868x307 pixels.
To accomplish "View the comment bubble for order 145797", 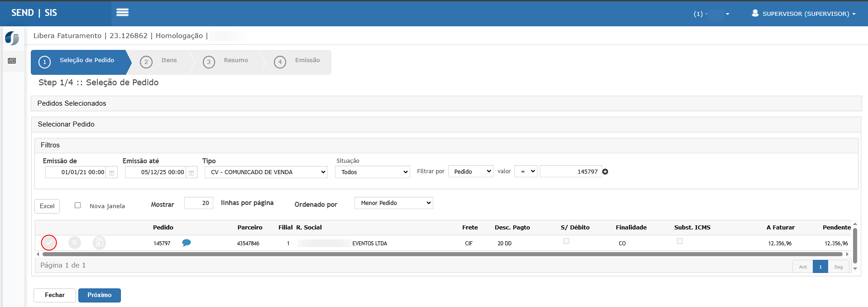I will (186, 243).
